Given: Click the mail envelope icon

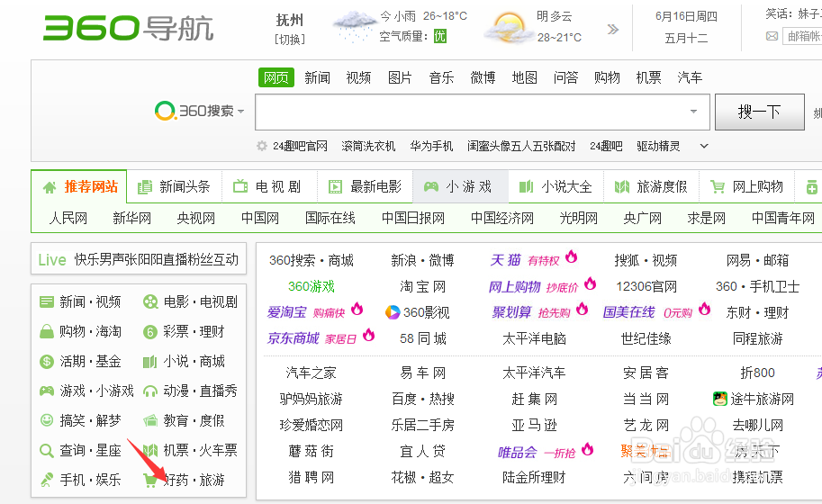Looking at the screenshot, I should point(772,36).
